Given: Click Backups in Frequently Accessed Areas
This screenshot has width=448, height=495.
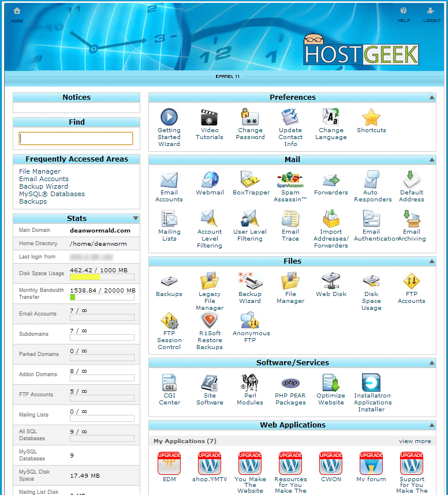Looking at the screenshot, I should 33,201.
